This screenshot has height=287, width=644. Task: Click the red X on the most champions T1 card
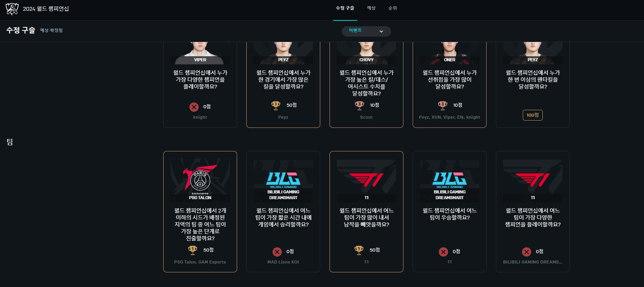pos(527,252)
